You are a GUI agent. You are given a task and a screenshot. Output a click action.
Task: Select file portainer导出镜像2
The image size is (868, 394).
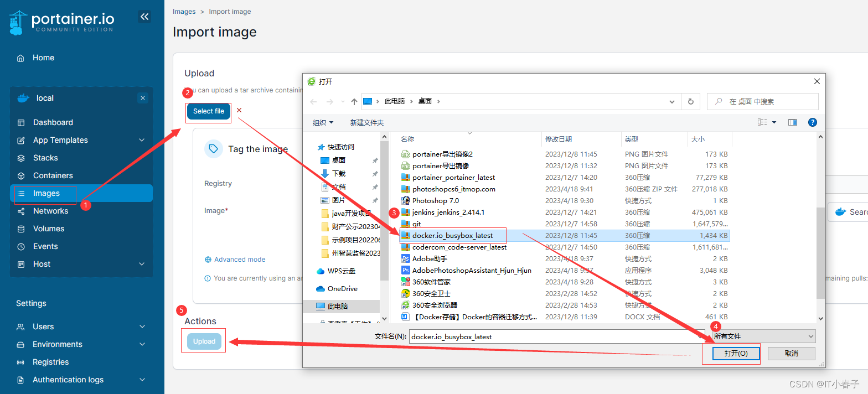pyautogui.click(x=442, y=154)
